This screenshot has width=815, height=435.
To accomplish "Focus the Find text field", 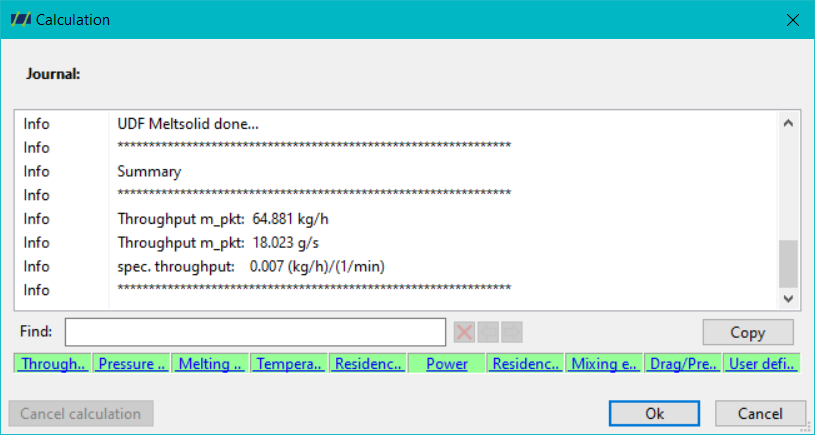I will (x=255, y=332).
